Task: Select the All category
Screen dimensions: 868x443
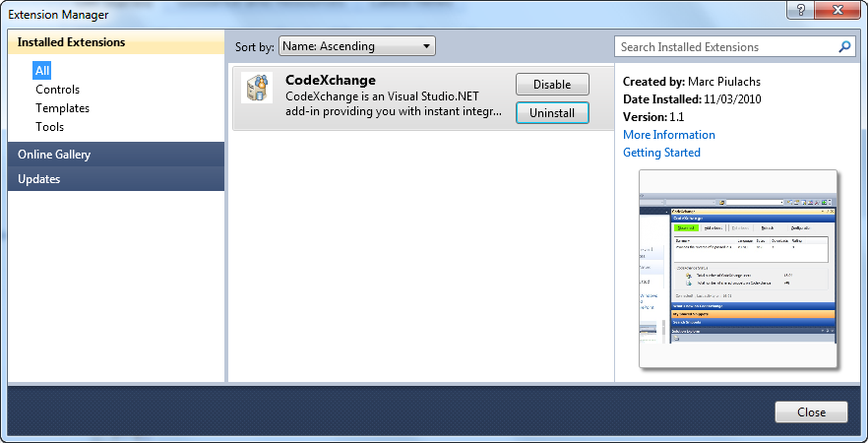Action: click(42, 70)
